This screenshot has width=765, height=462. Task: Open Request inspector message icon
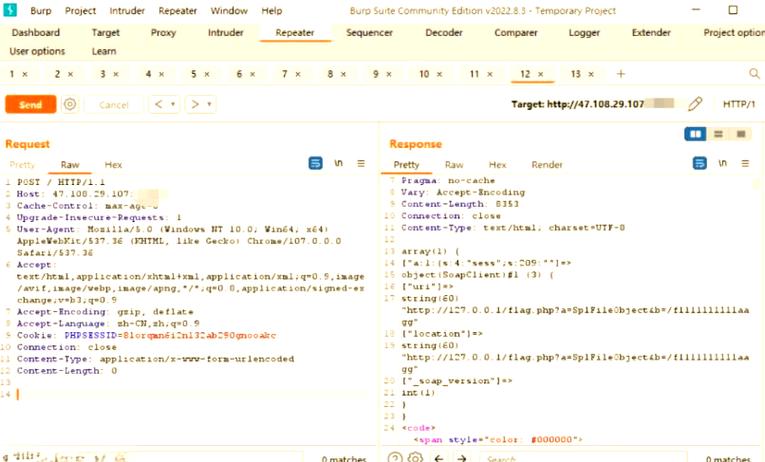(x=316, y=163)
